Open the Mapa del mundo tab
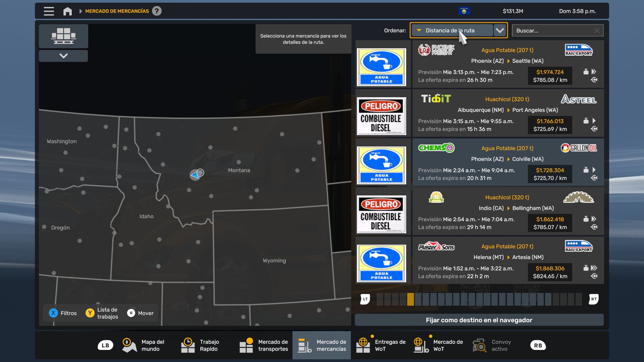644x362 pixels. point(144,345)
